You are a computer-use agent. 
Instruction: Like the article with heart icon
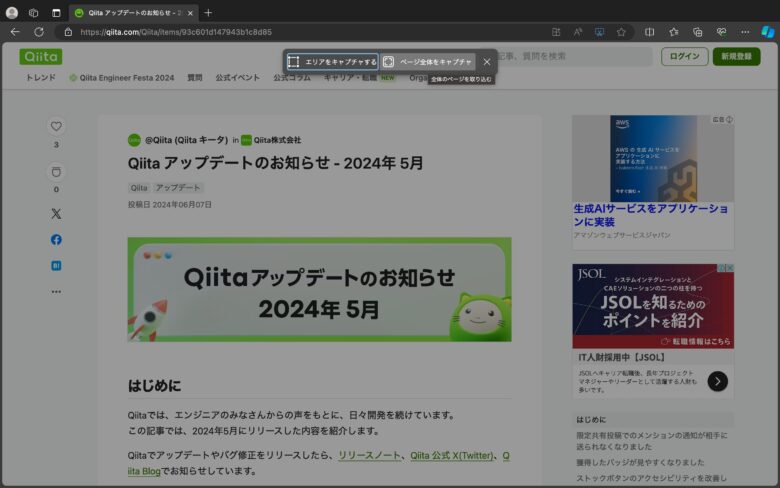pyautogui.click(x=56, y=126)
